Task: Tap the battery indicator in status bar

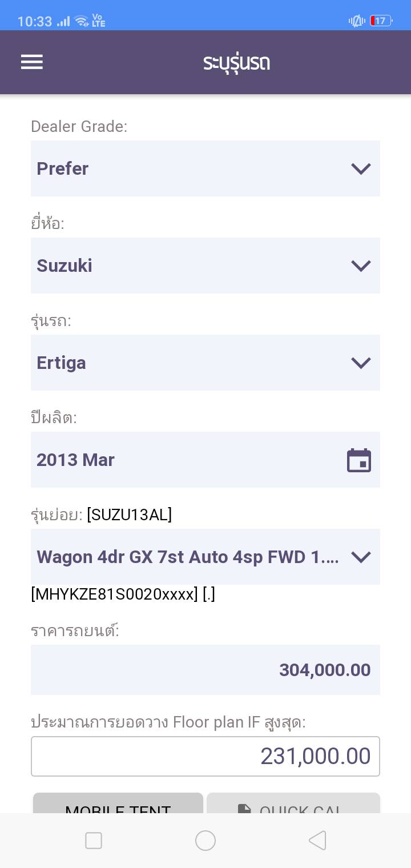Action: point(381,21)
